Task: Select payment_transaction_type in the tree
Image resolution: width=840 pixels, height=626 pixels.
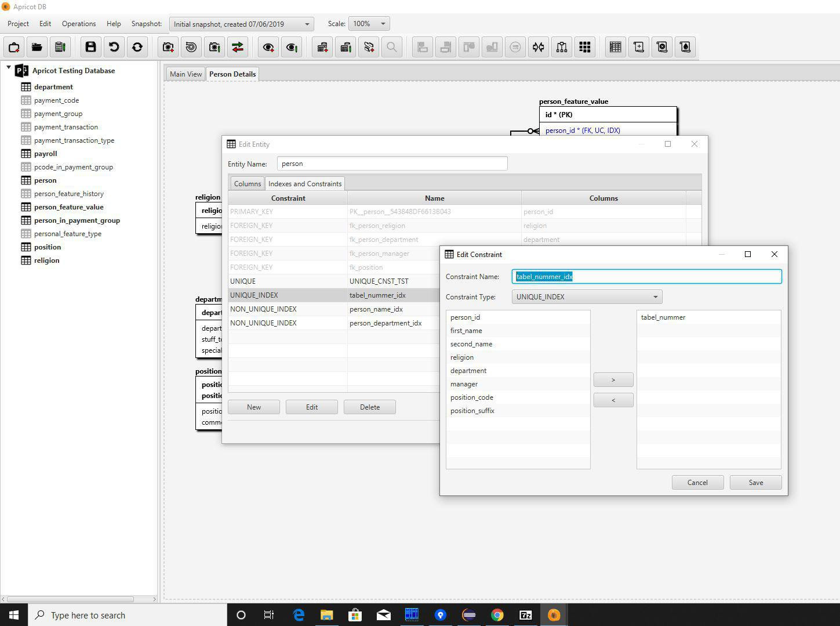Action: (74, 140)
